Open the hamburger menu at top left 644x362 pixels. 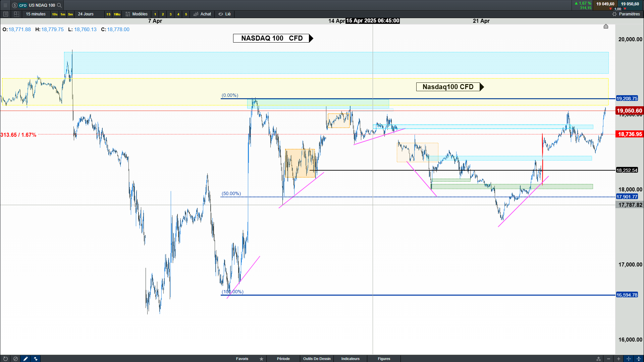5,5
